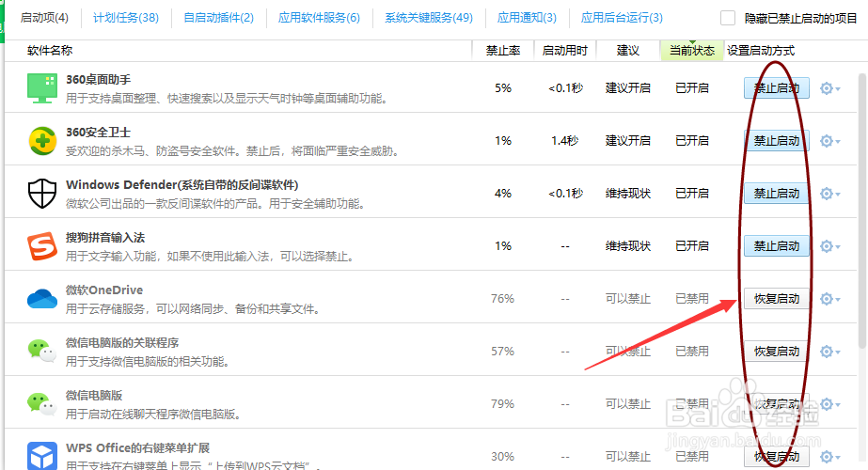Select 360桌面助手 name text
Viewport: 868px width, 470px height.
pos(98,79)
